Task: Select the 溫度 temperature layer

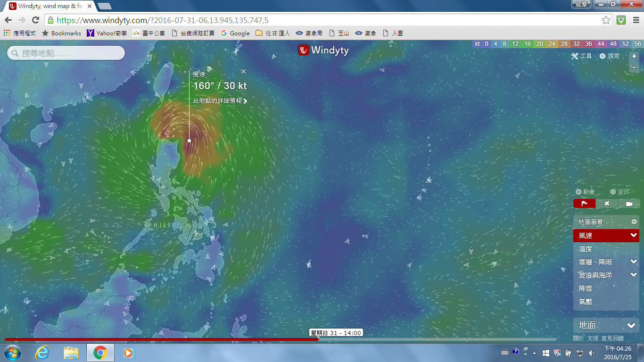Action: click(586, 248)
